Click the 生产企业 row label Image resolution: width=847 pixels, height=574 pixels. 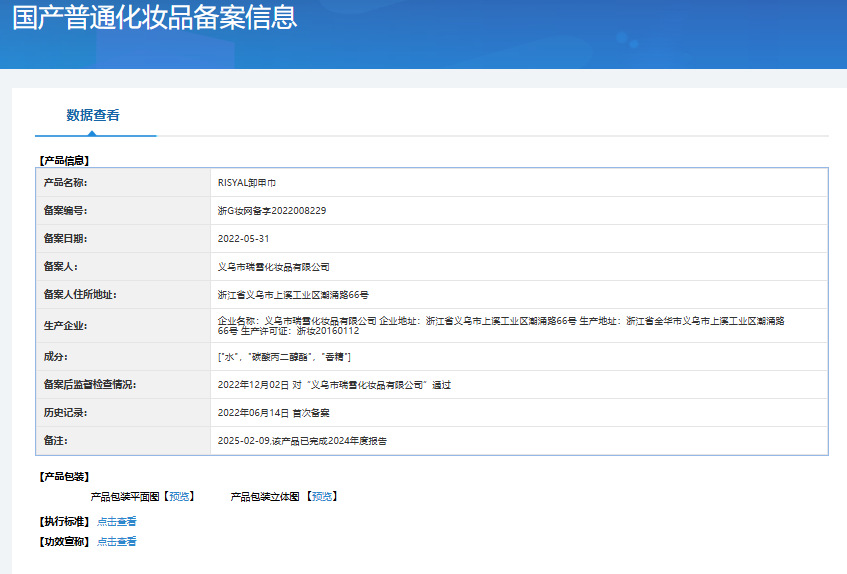pos(65,326)
